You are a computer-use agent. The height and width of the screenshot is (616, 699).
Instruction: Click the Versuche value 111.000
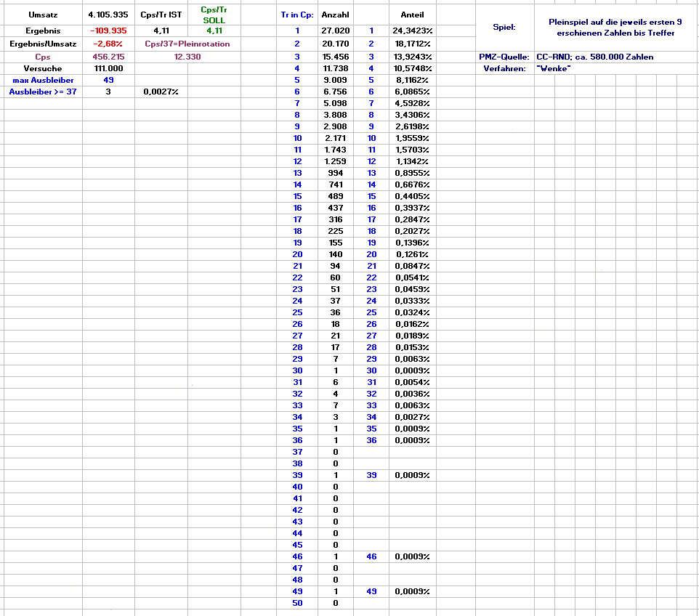pos(108,68)
